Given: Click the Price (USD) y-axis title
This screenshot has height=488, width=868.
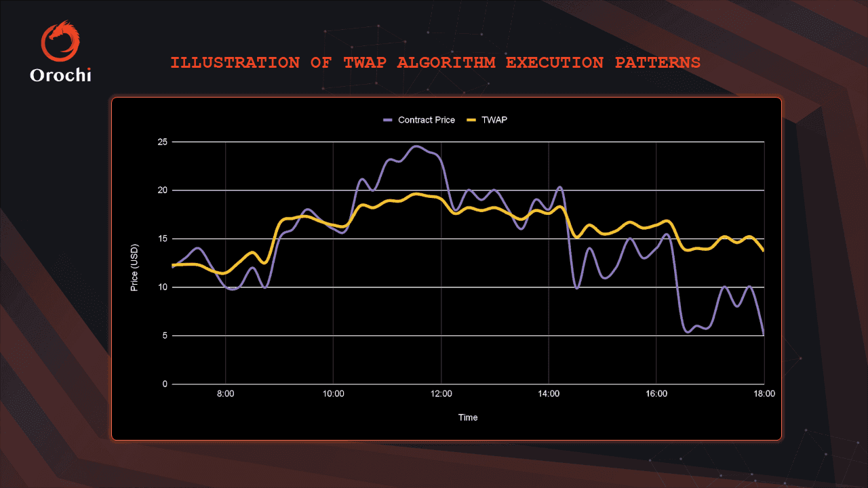Looking at the screenshot, I should [x=134, y=266].
